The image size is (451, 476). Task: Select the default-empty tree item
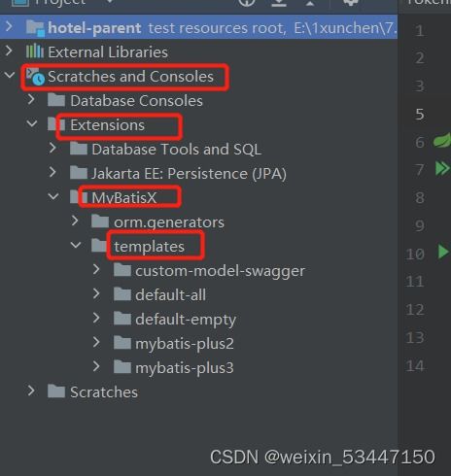186,320
